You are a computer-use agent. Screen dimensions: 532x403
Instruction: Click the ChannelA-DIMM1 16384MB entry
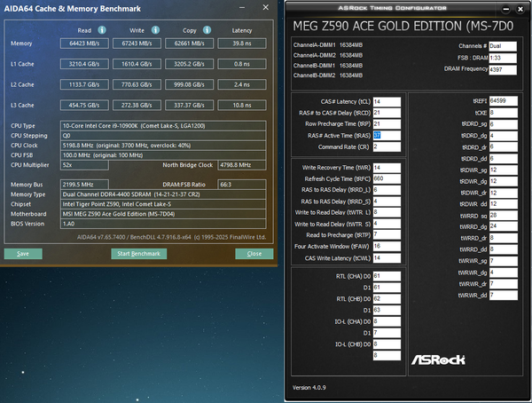pyautogui.click(x=328, y=45)
